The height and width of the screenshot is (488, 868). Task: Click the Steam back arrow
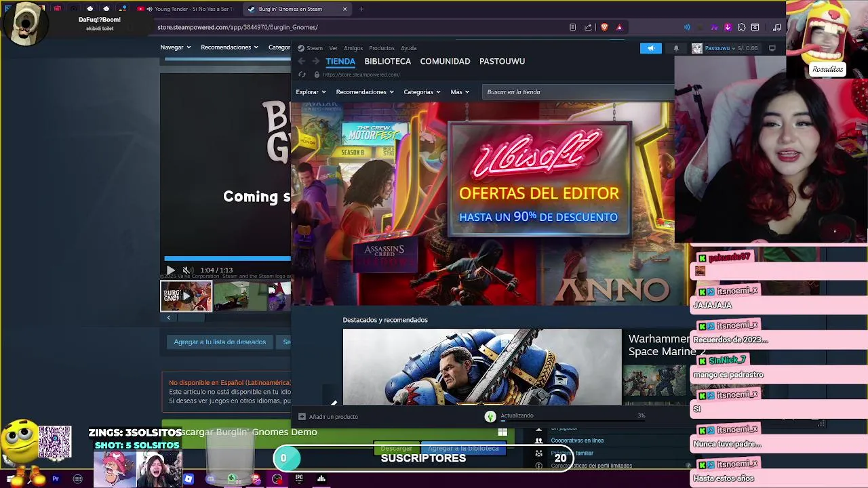(x=302, y=61)
